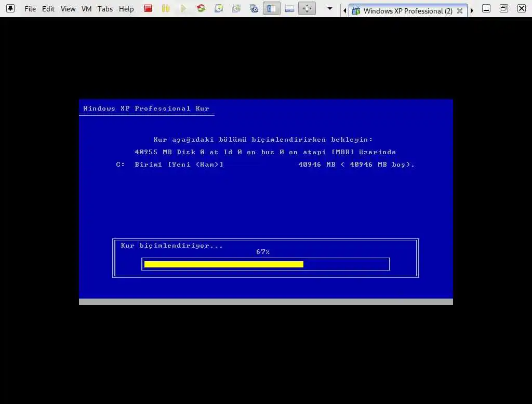Click the yellow formatting progress bar
This screenshot has width=532, height=404.
click(x=224, y=264)
